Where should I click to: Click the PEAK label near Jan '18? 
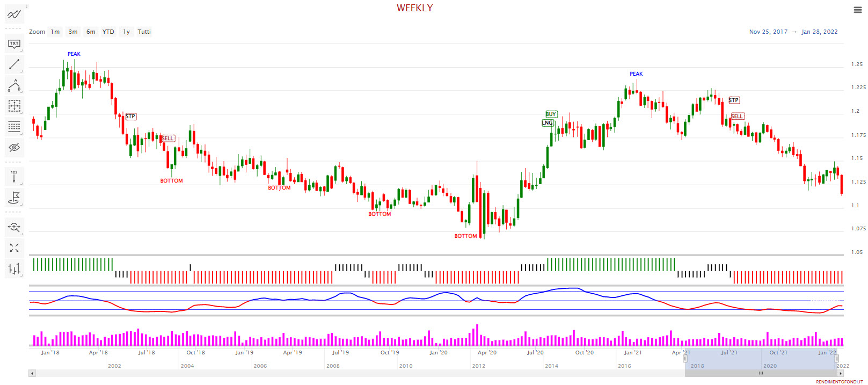click(74, 54)
